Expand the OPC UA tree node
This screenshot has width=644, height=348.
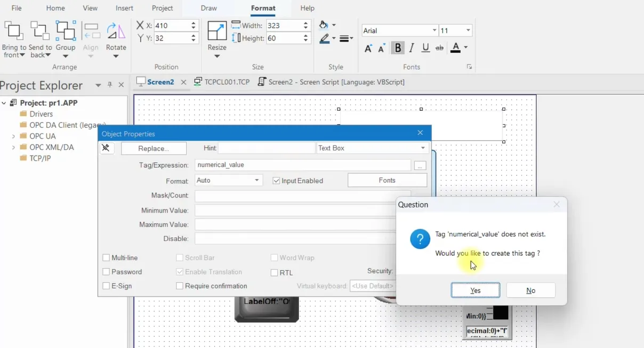[x=13, y=136]
